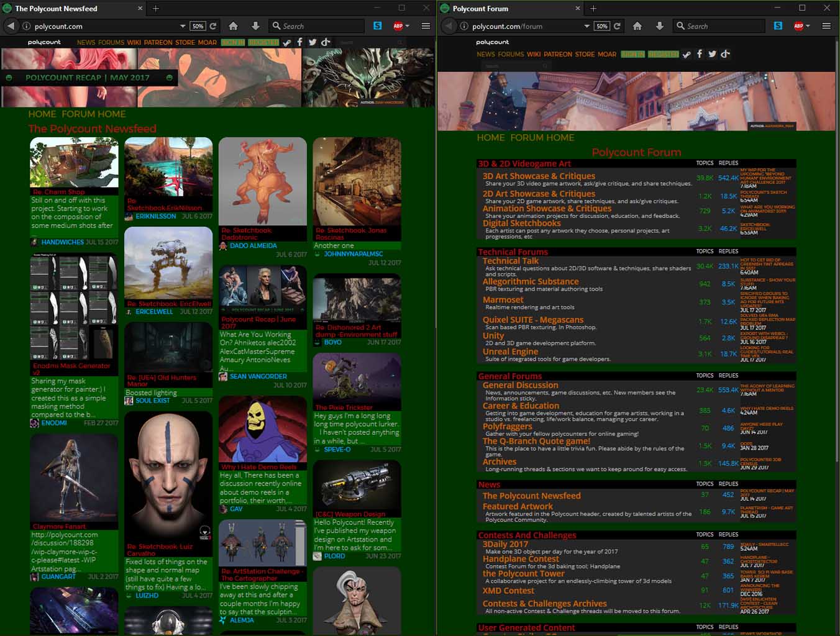Open Adblock Plus dropdown arrow in Forum window
The width and height of the screenshot is (840, 636).
[808, 26]
